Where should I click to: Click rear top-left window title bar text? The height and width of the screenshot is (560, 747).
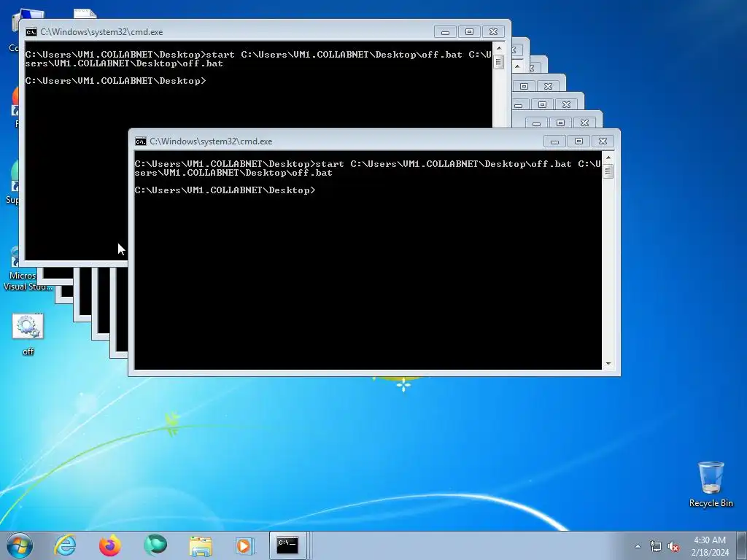point(101,32)
